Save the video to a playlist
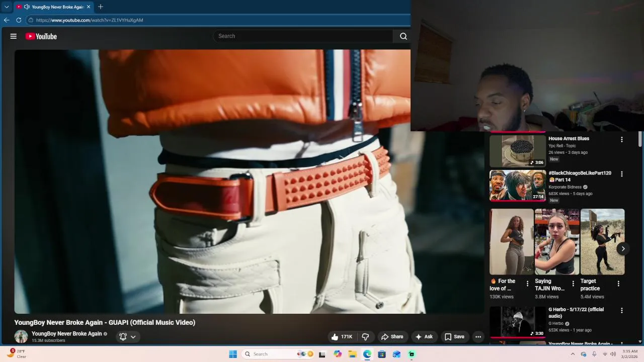644x362 pixels. coord(454,337)
